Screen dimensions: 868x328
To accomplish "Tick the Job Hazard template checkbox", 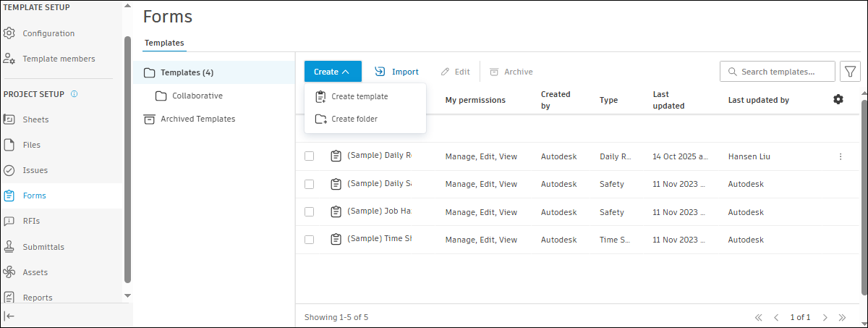I will (x=310, y=212).
